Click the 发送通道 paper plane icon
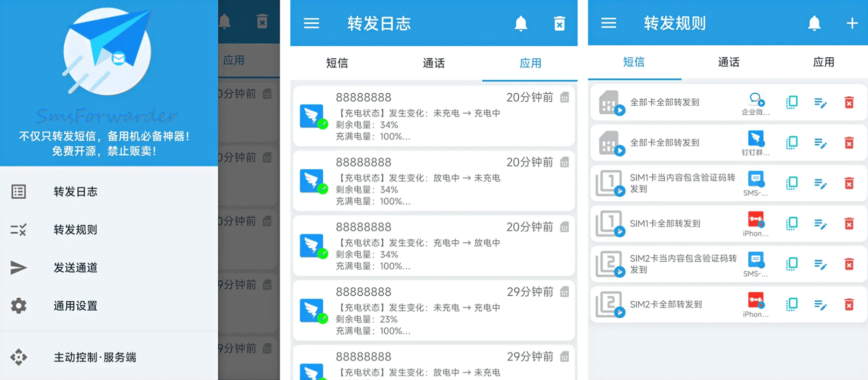This screenshot has height=380, width=868. pos(18,268)
